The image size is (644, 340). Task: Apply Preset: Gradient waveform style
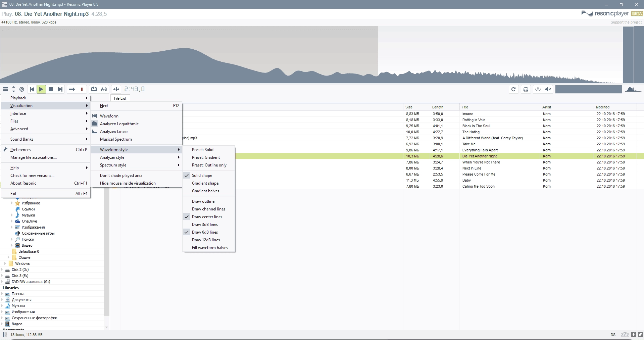[209, 157]
